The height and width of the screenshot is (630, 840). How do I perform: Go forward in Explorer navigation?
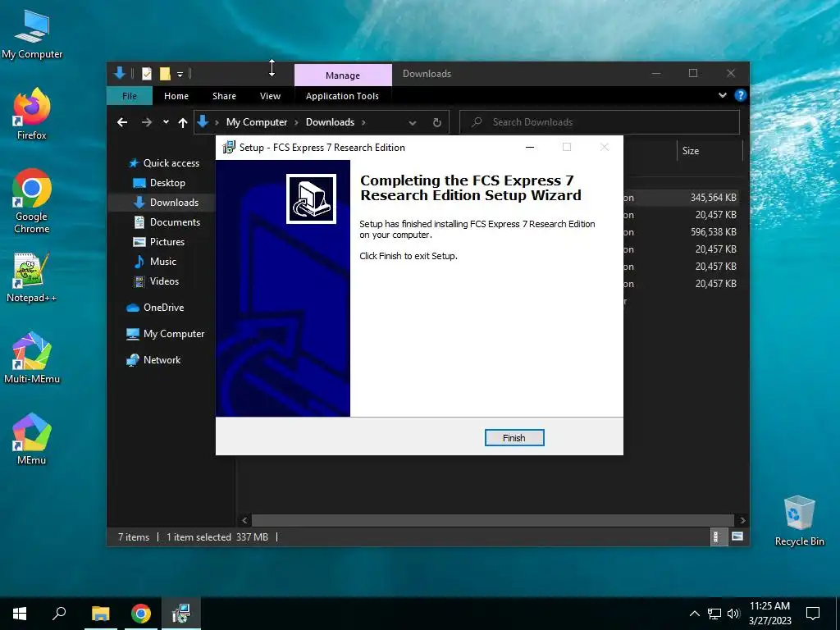click(146, 122)
